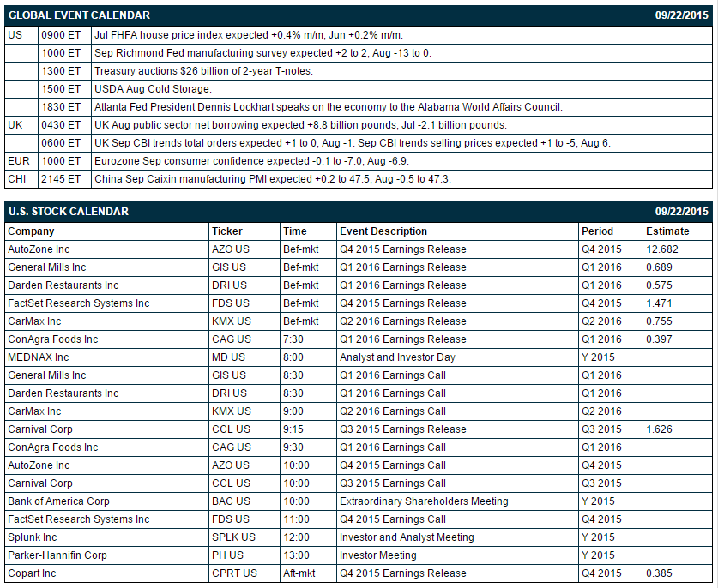This screenshot has height=588, width=718.
Task: Click the 9:00 time for CarMax
Action: (293, 411)
